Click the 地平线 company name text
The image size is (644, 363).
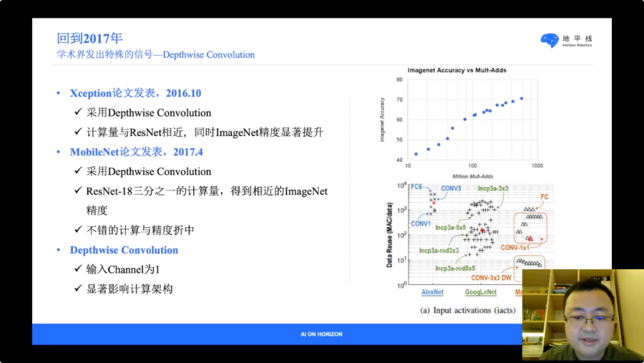pyautogui.click(x=577, y=38)
